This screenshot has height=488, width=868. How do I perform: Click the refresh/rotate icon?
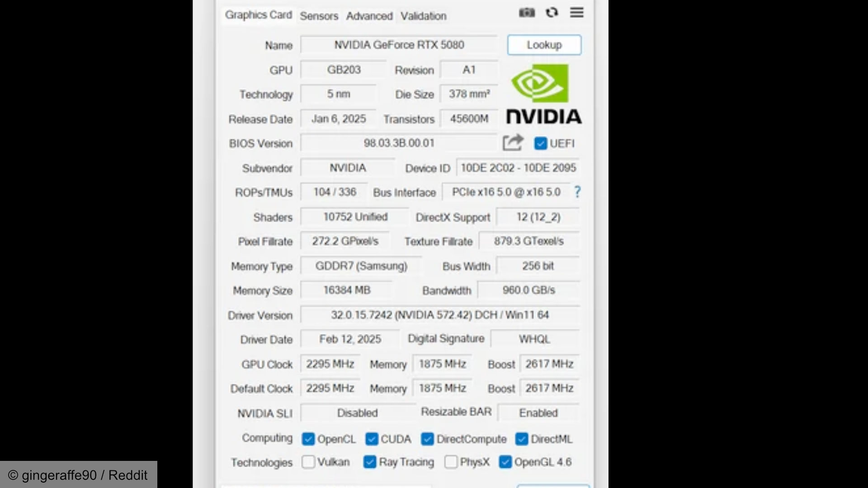tap(552, 13)
